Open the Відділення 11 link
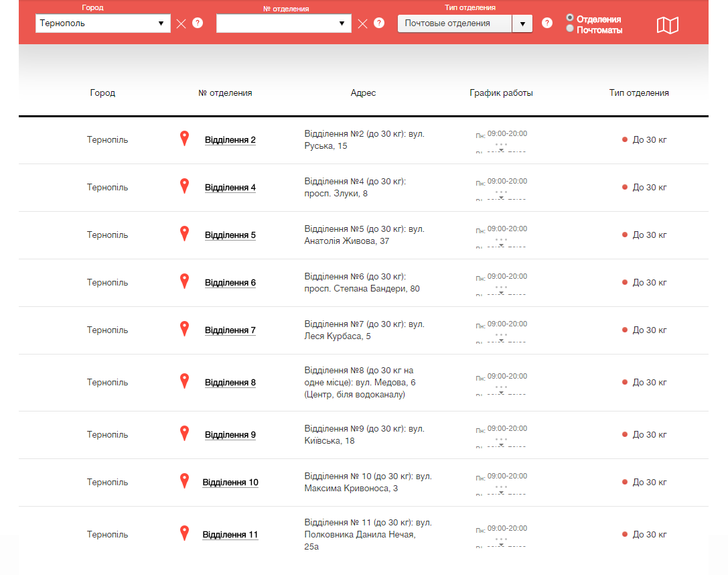 [230, 535]
